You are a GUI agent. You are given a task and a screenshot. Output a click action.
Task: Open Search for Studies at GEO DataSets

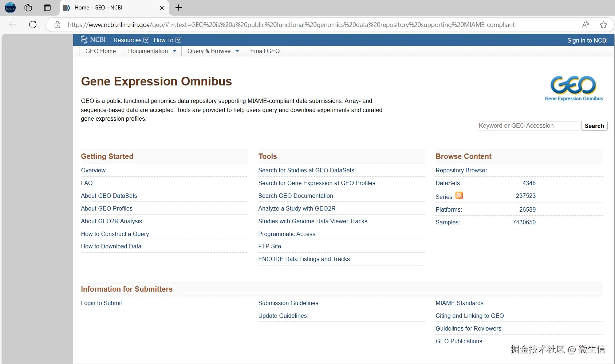[x=306, y=170]
